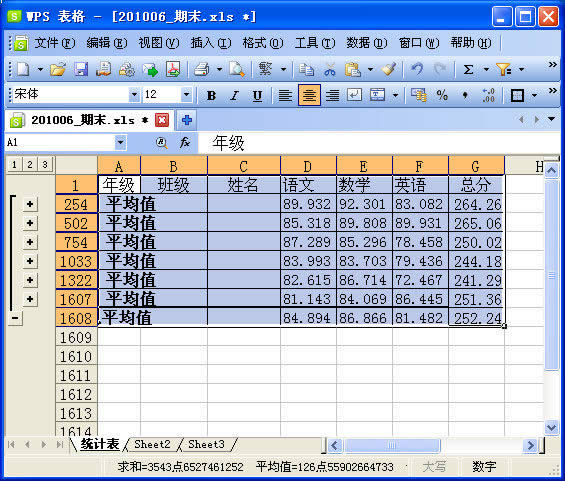
Task: Open the Print Preview magnifier icon
Action: point(237,69)
